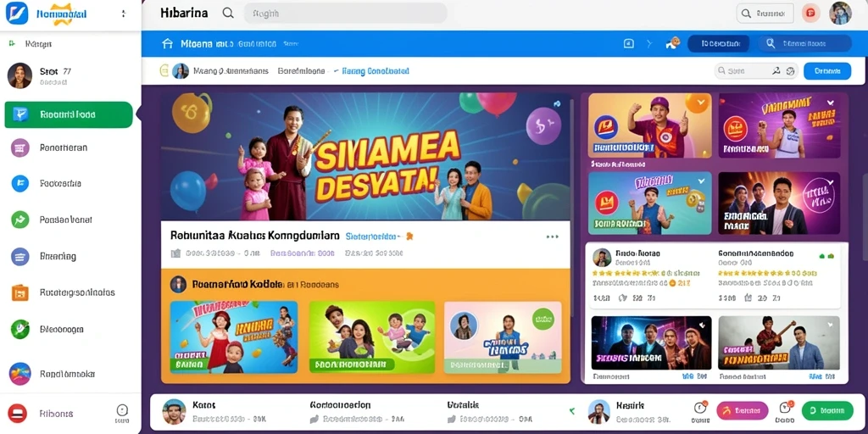This screenshot has width=868, height=434.
Task: Open the multicolored gradient sidebar icon item
Action: tap(20, 374)
